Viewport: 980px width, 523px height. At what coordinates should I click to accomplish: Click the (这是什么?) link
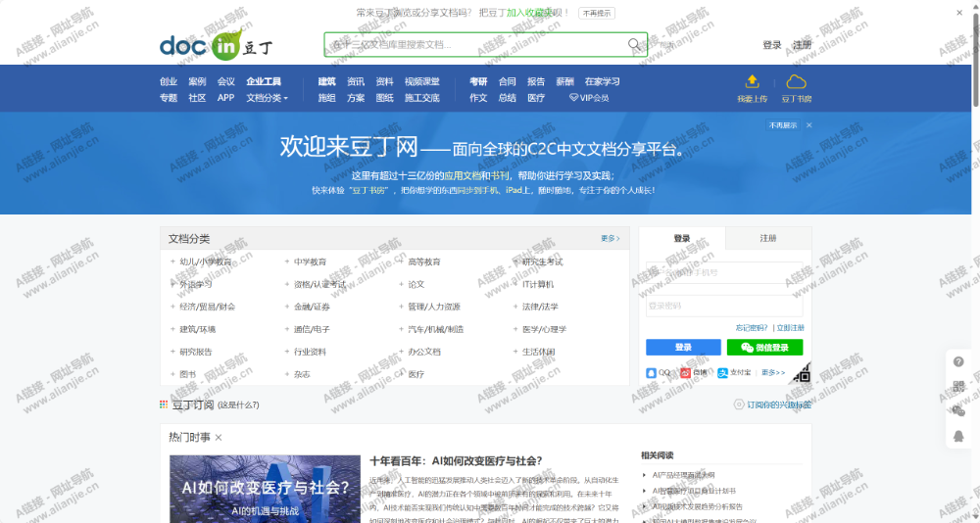tap(238, 404)
